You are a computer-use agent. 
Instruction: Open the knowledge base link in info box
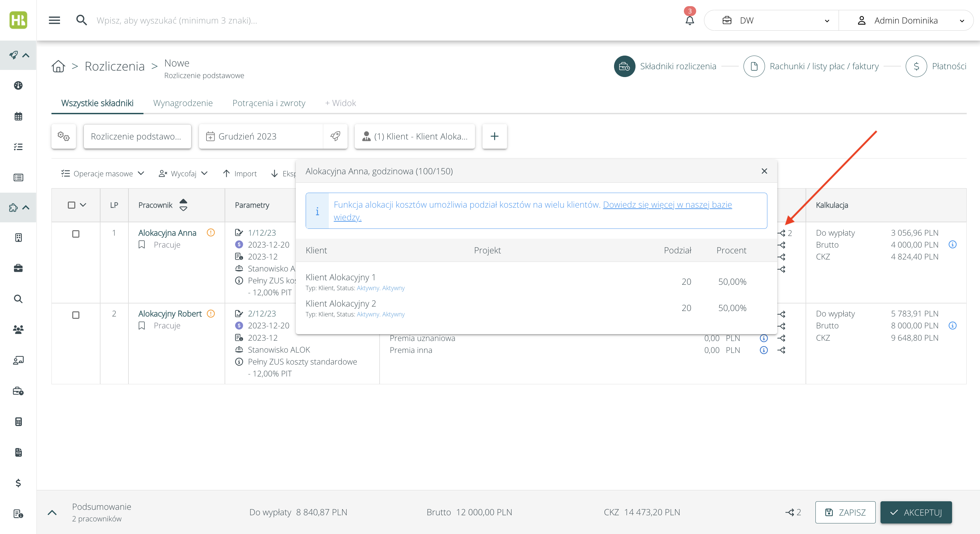click(667, 205)
